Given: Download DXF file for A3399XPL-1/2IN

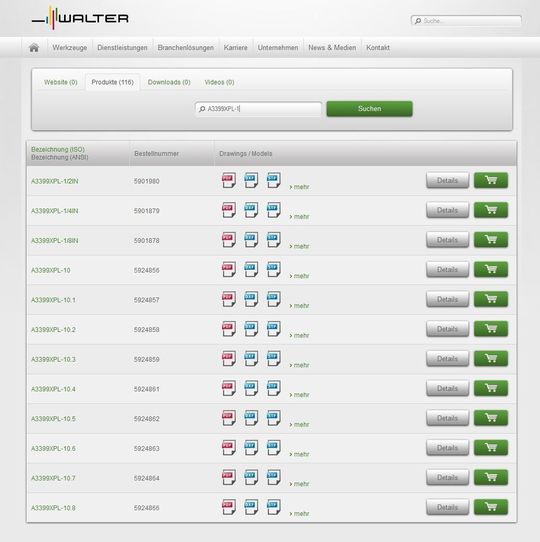Looking at the screenshot, I should click(x=251, y=180).
